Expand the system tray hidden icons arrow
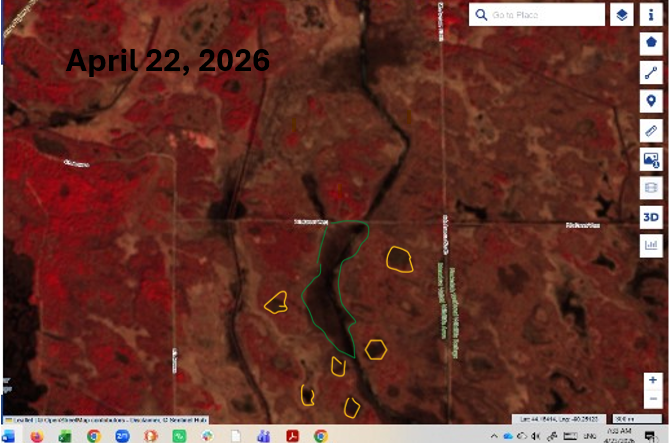This screenshot has height=443, width=670. (x=496, y=436)
